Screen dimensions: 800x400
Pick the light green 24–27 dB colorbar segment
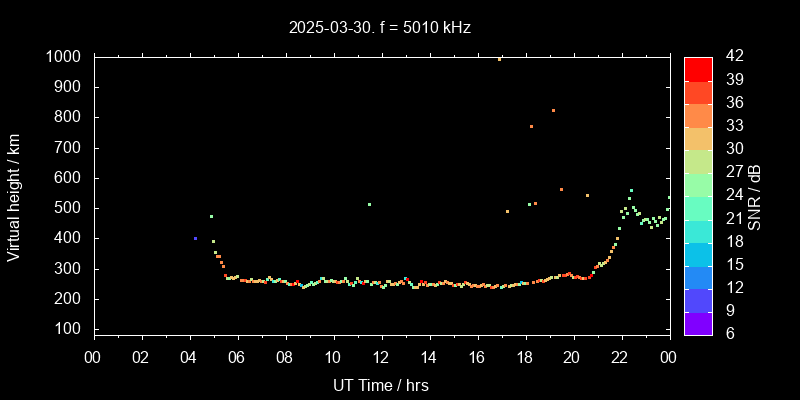click(698, 184)
